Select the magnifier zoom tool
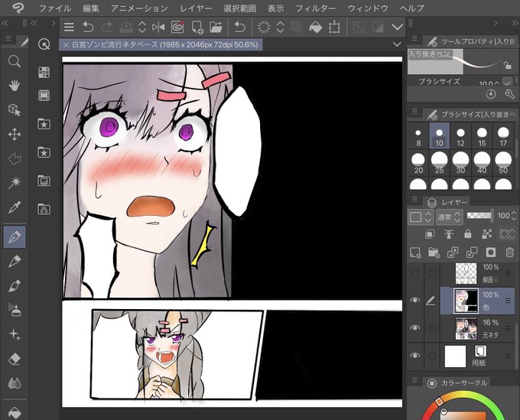Image resolution: width=520 pixels, height=420 pixels. point(15,61)
